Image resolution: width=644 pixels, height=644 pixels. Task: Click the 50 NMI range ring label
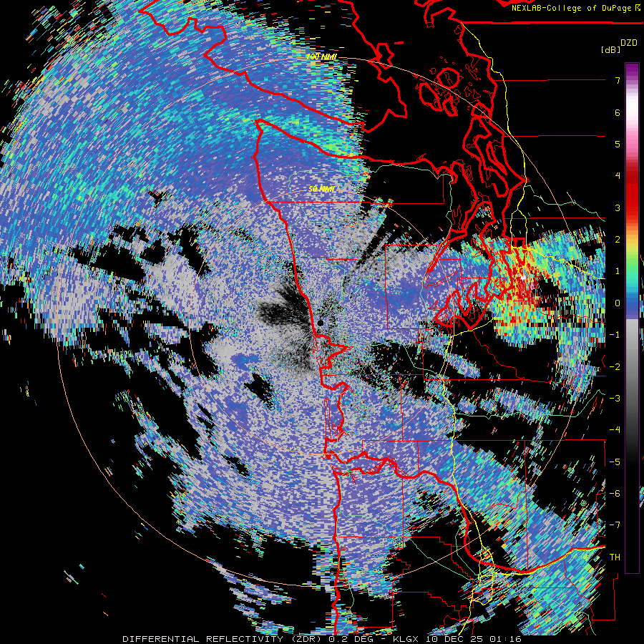click(321, 189)
